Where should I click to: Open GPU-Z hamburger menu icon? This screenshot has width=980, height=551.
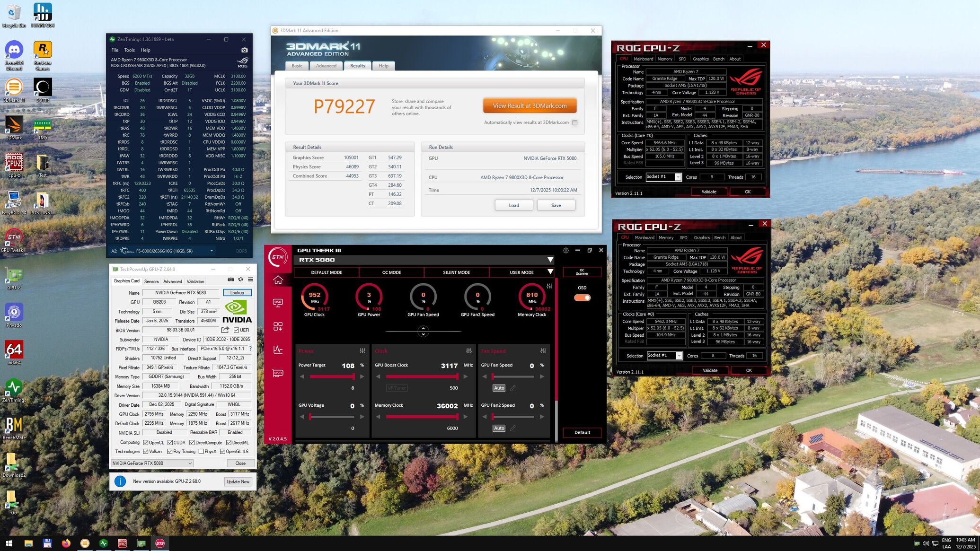250,280
